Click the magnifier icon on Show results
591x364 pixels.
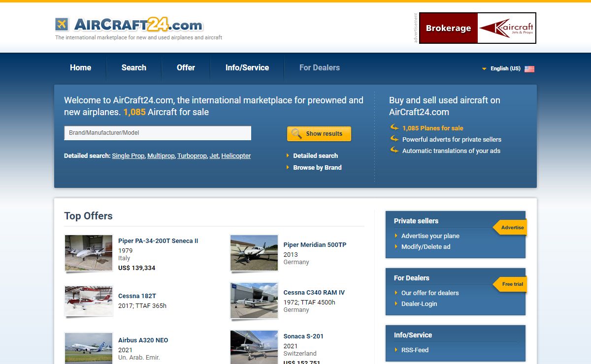[296, 134]
